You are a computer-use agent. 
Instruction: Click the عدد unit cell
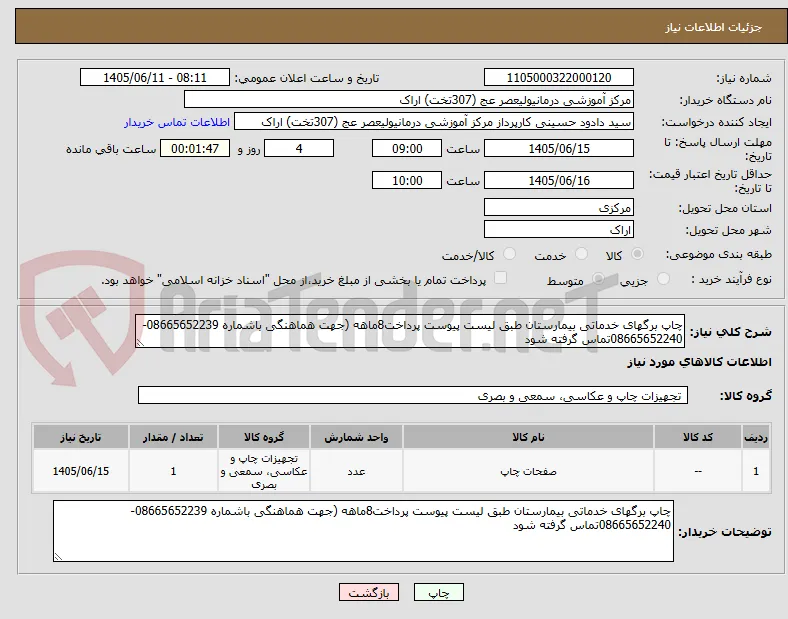tap(356, 471)
